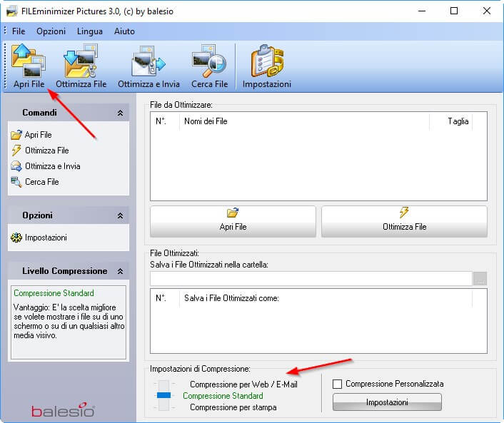
Task: Enable Compressione Personalizzata checkbox
Action: point(337,384)
